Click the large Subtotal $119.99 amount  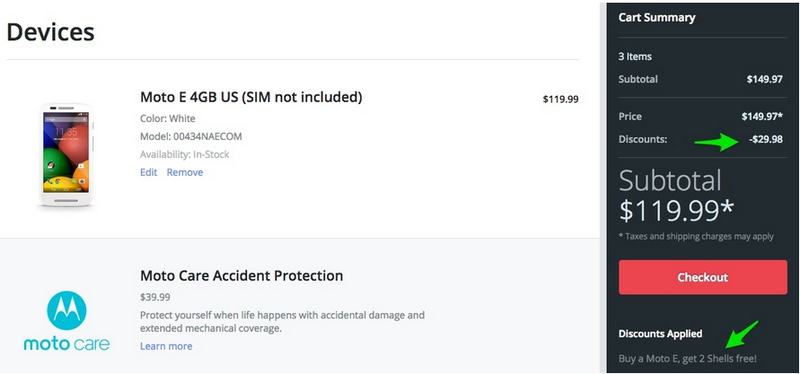[677, 210]
